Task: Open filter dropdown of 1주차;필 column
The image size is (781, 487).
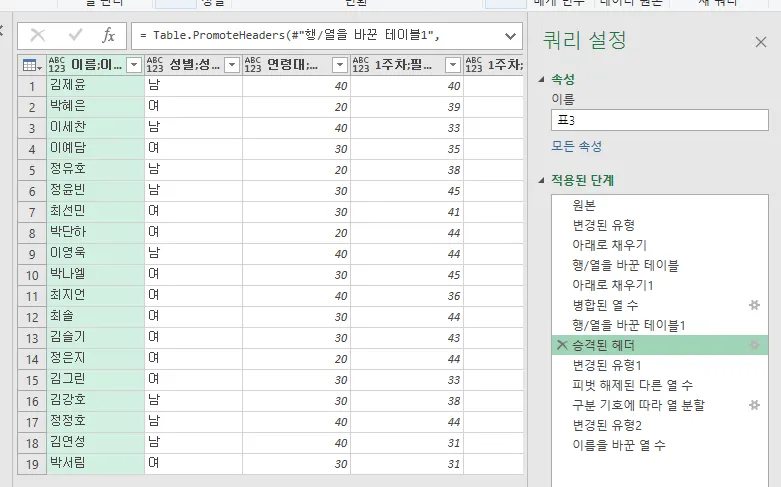Action: [453, 65]
